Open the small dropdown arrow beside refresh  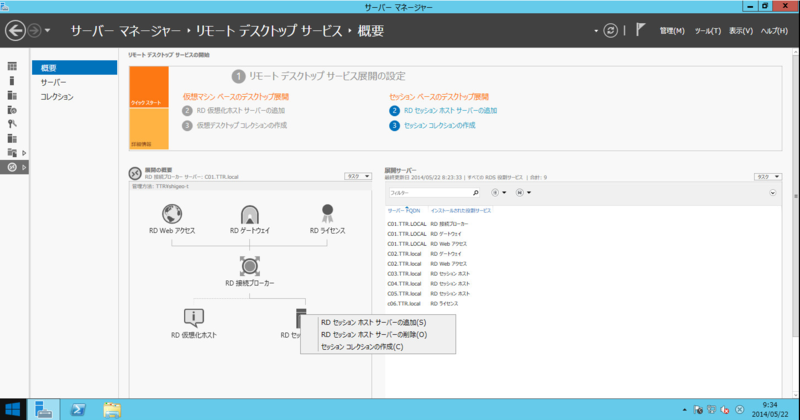[x=596, y=31]
